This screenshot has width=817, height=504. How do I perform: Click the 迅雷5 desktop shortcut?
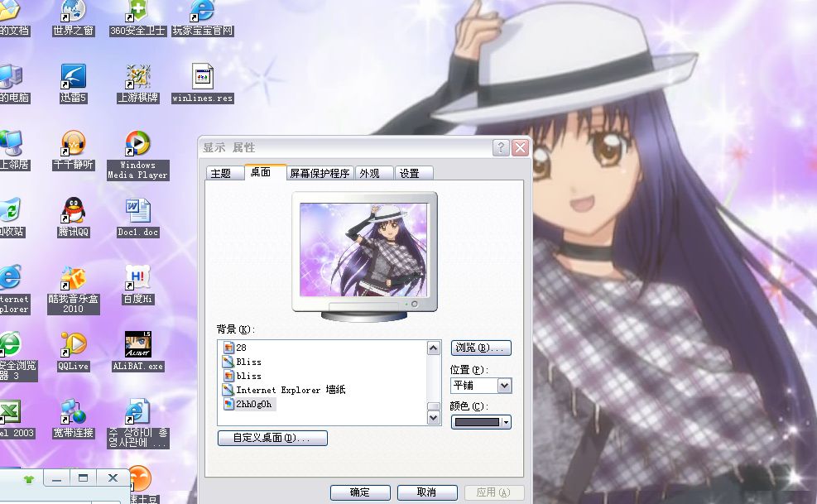(x=73, y=78)
